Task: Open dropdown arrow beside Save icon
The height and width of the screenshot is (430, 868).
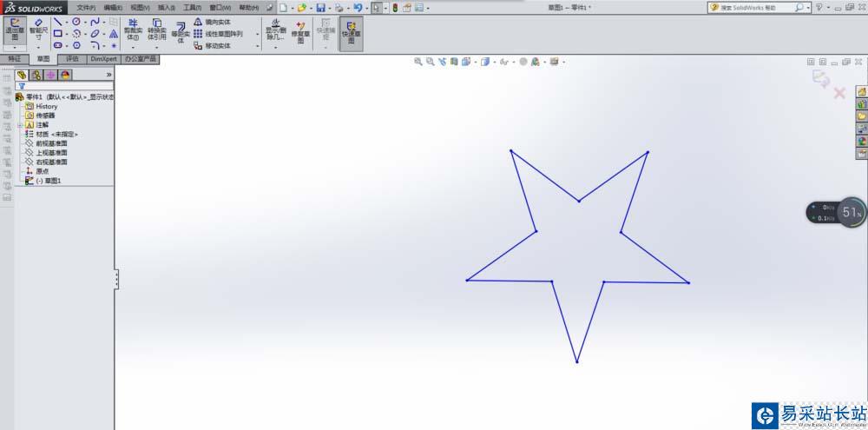Action: click(329, 9)
